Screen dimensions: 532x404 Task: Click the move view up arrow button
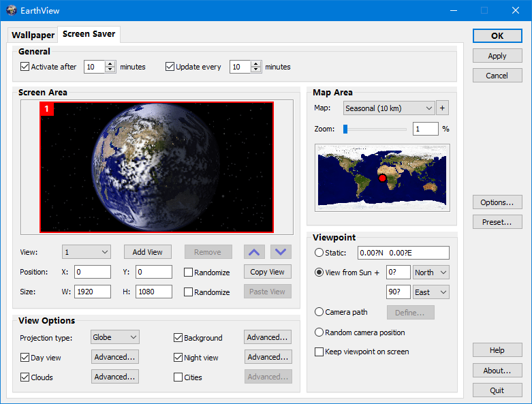(254, 252)
